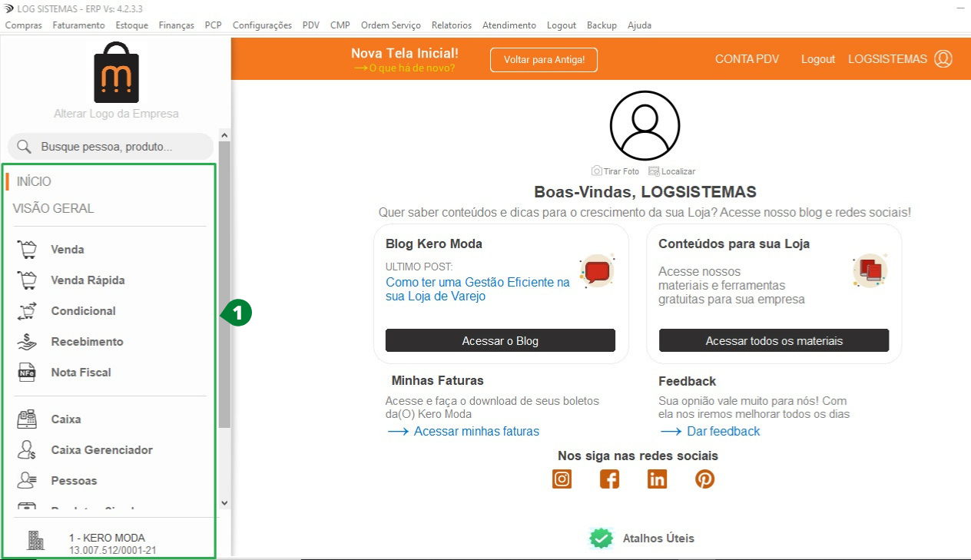The height and width of the screenshot is (560, 971).
Task: Click the Pessoas contact icon
Action: click(x=28, y=481)
